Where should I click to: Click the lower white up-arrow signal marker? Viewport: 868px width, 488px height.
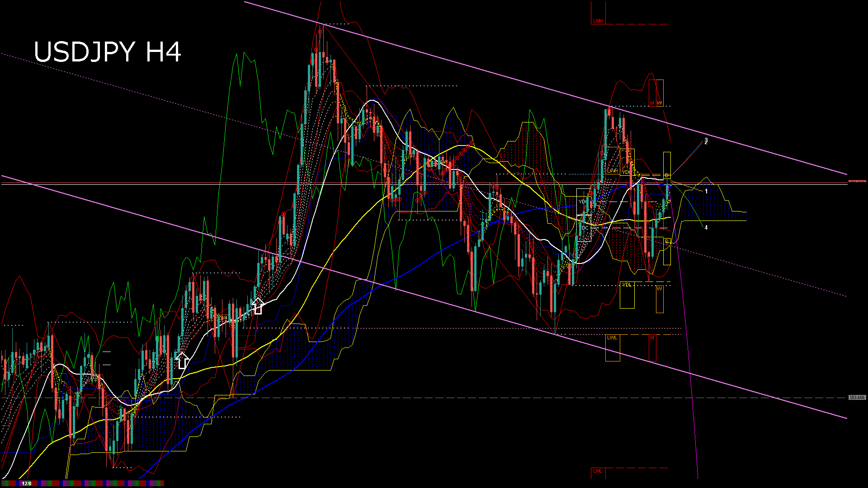(x=182, y=361)
